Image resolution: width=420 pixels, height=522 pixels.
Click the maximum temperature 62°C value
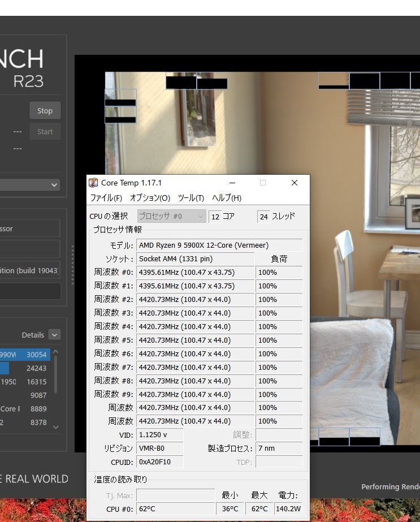click(x=259, y=509)
